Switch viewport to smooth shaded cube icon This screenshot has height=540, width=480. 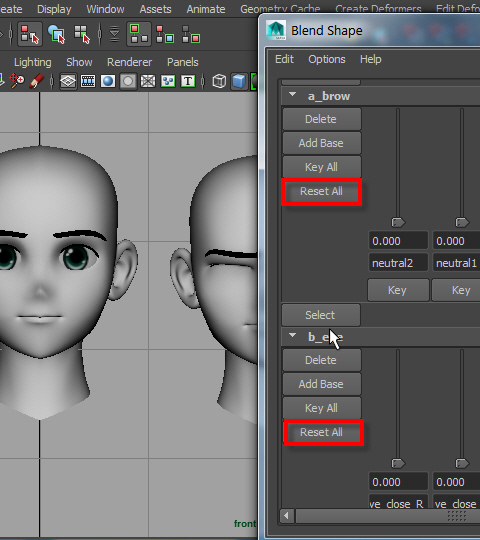tap(239, 81)
